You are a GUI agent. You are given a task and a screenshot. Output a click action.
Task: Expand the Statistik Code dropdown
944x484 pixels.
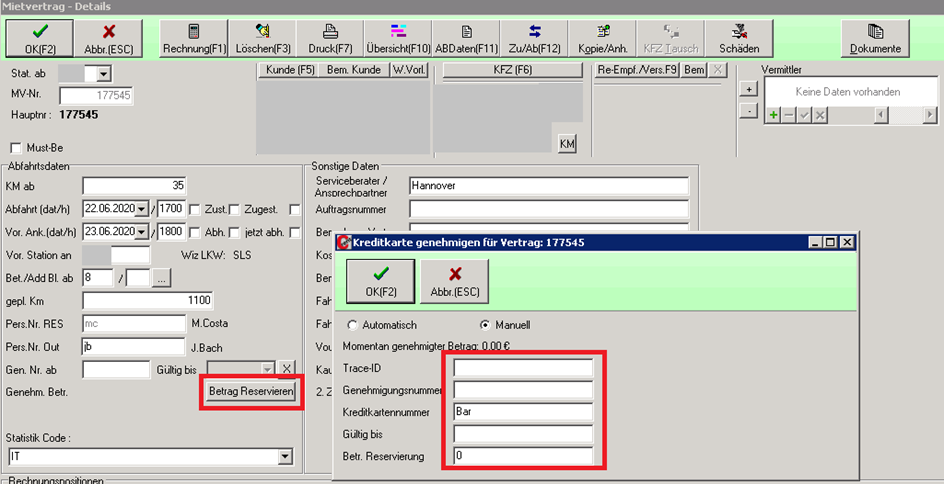pyautogui.click(x=286, y=457)
